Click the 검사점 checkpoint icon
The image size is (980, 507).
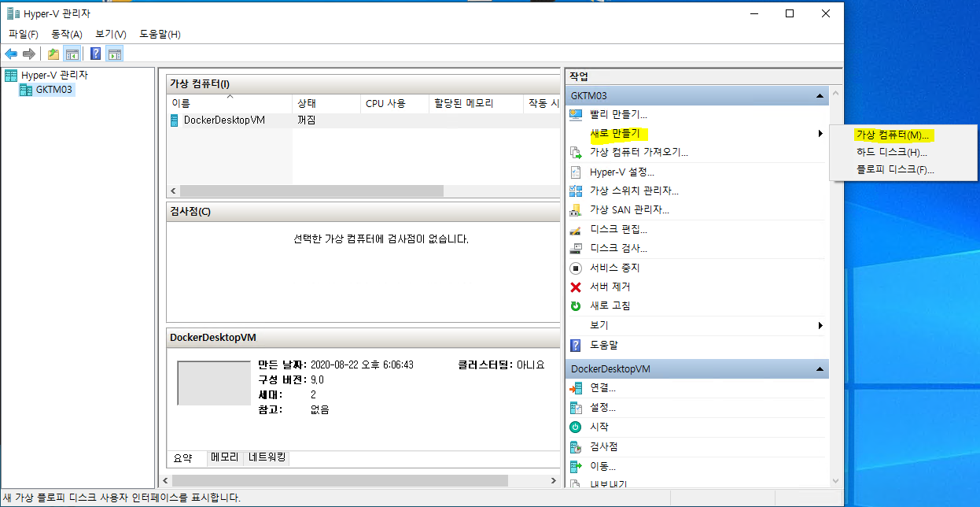(x=576, y=446)
